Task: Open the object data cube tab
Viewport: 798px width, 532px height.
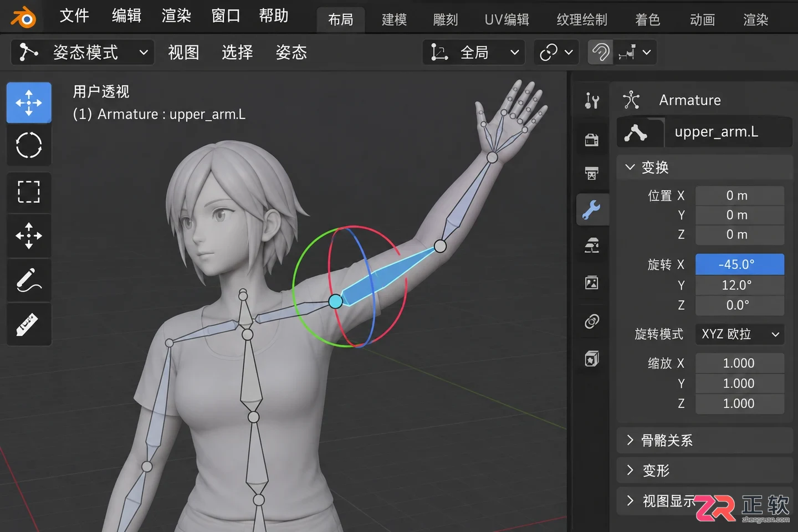Action: (592, 359)
